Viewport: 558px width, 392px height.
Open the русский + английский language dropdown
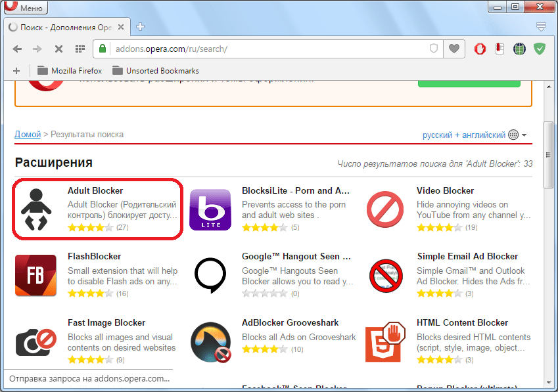tap(475, 135)
